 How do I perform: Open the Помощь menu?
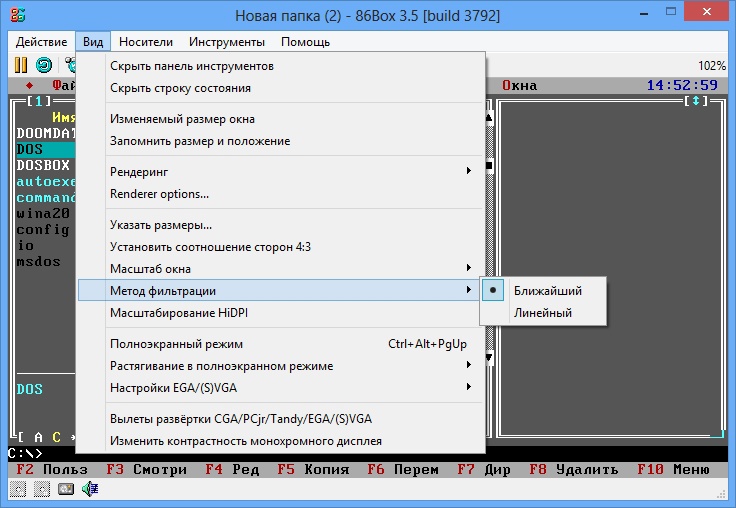click(x=305, y=42)
